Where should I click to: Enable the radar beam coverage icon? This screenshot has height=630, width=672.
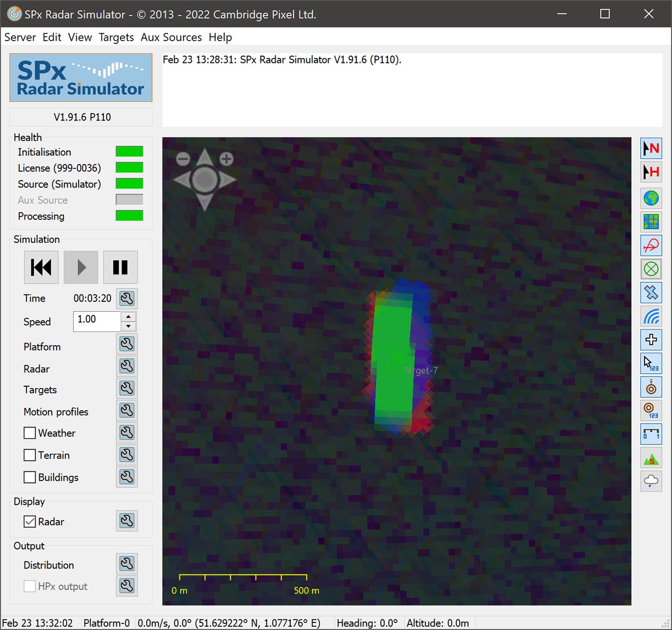651,316
